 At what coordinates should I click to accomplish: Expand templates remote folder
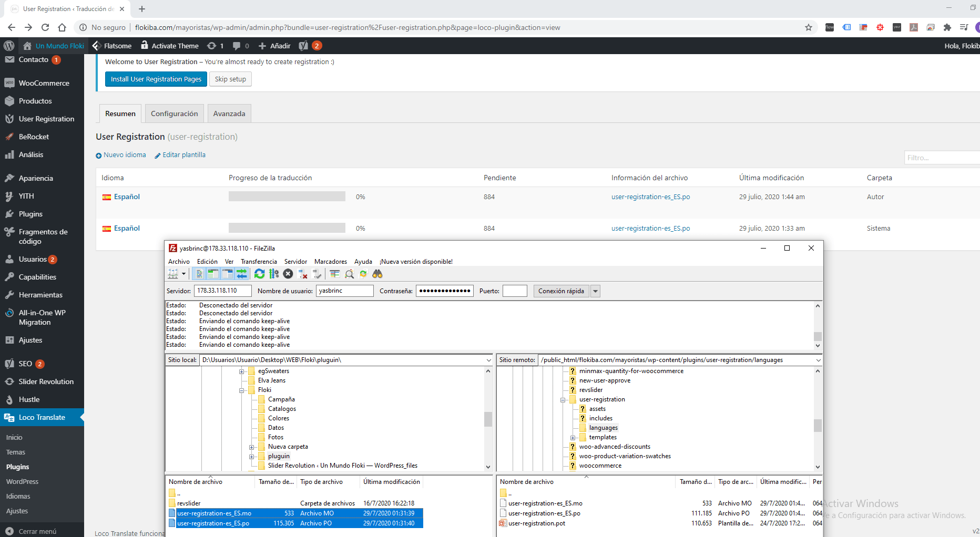(573, 438)
